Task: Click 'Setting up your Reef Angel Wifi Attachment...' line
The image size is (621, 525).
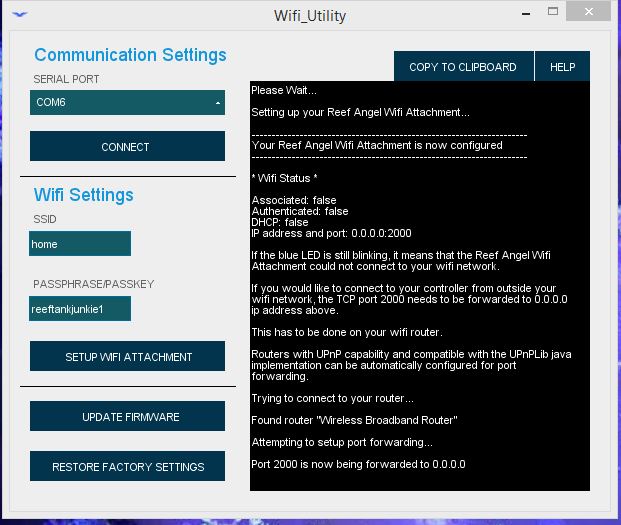Action: [x=360, y=112]
